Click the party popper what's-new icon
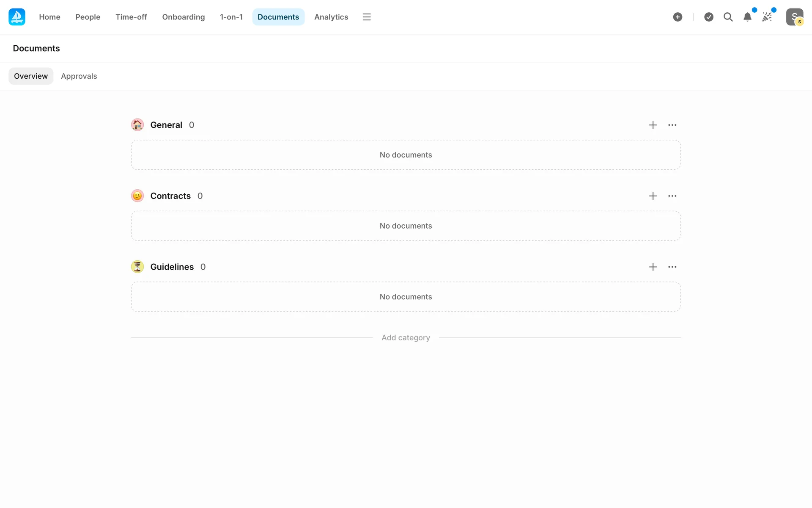 767,17
